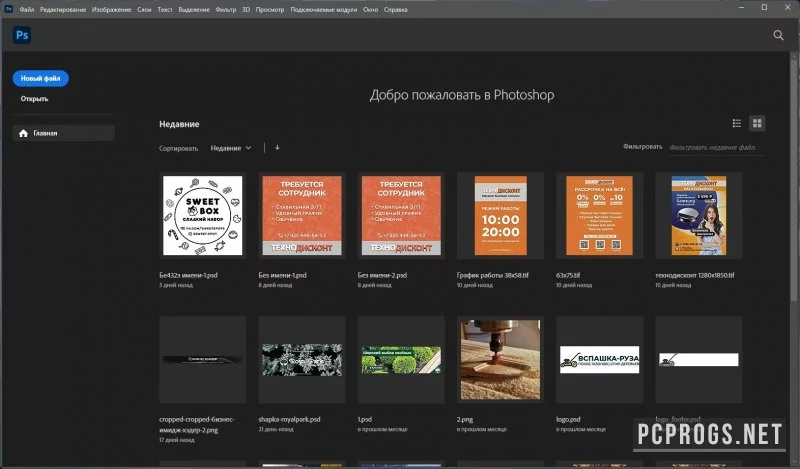Select the Главная sidebar item
The image size is (800, 469).
(63, 133)
